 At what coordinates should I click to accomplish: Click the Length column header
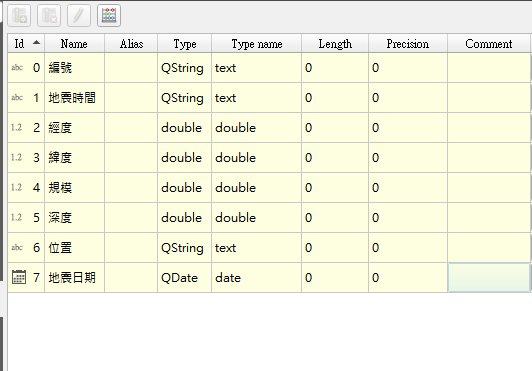tap(335, 43)
